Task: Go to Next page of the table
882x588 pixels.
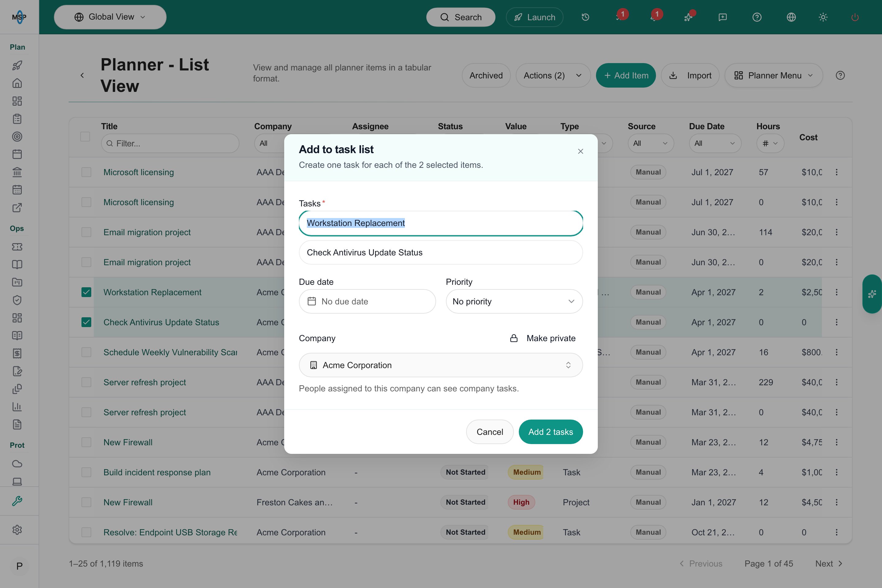Action: click(829, 563)
